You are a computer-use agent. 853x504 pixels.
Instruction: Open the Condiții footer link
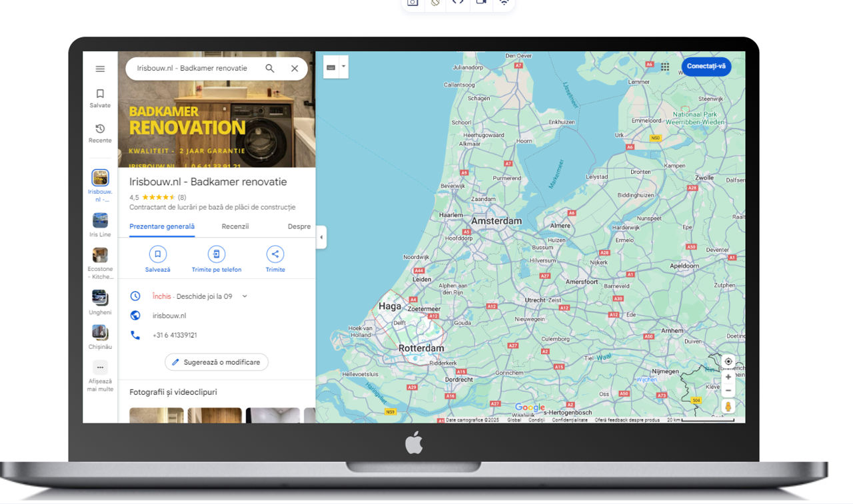click(536, 420)
